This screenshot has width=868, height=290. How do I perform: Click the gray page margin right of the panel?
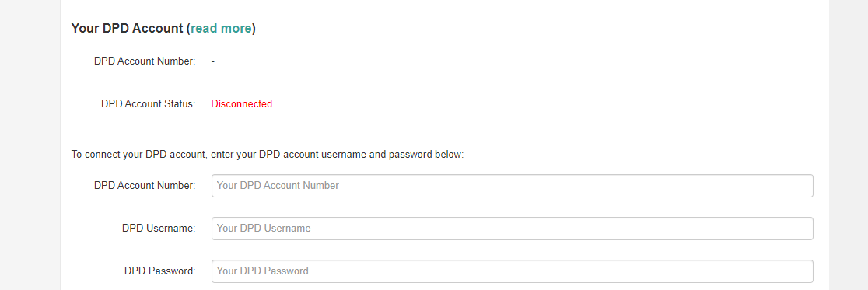(x=849, y=145)
